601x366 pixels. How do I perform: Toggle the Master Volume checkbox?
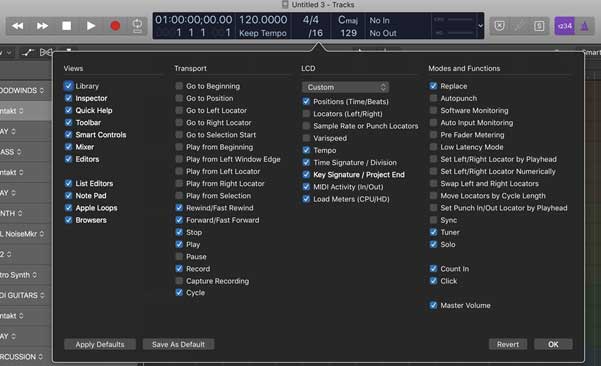pos(433,305)
